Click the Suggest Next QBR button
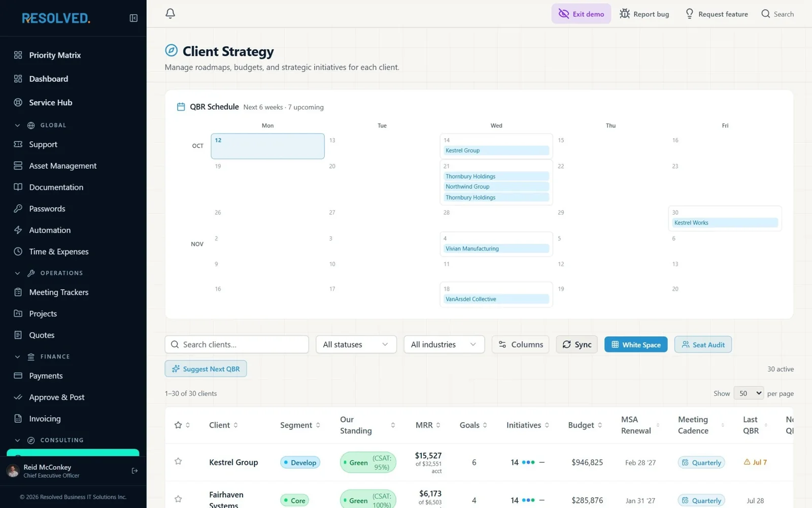 [x=206, y=369]
